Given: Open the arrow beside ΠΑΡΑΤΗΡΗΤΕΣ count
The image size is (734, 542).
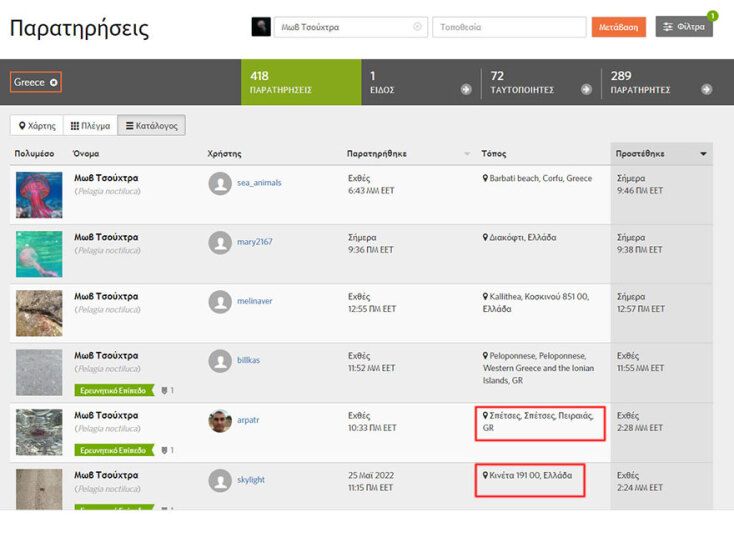Looking at the screenshot, I should point(707,89).
